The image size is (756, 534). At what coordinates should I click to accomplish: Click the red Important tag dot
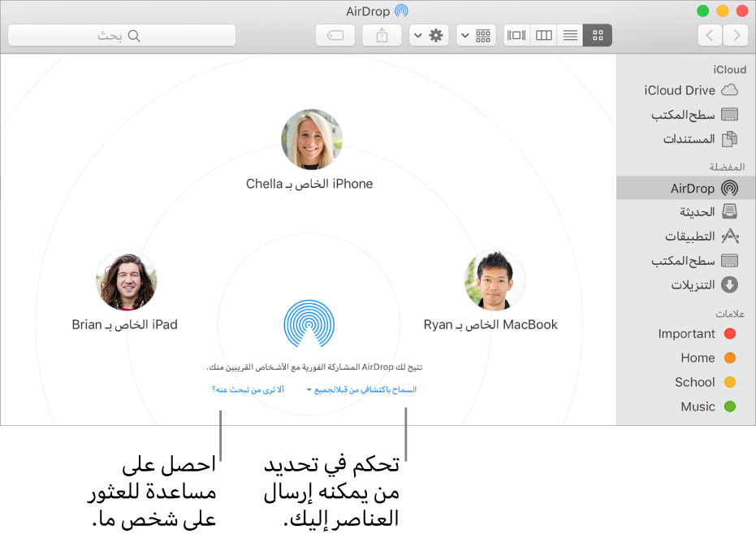click(x=730, y=333)
